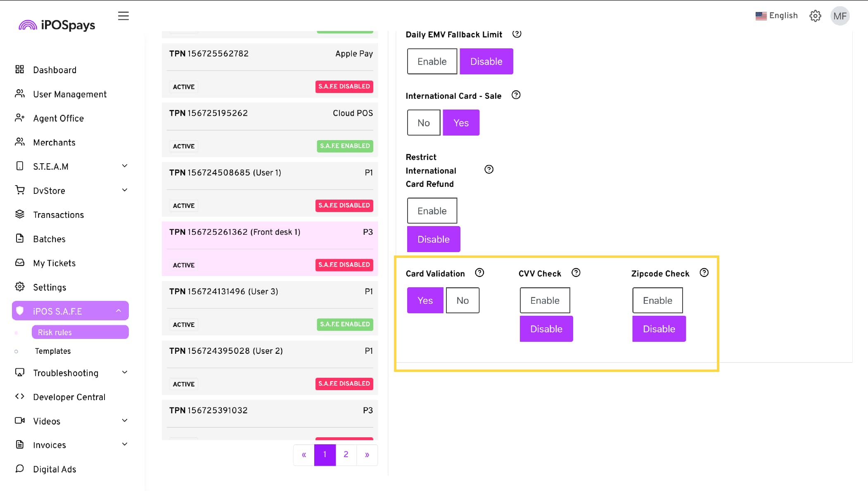The height and width of the screenshot is (491, 868).
Task: Click help icon beside Zipcode Check
Action: coord(704,273)
